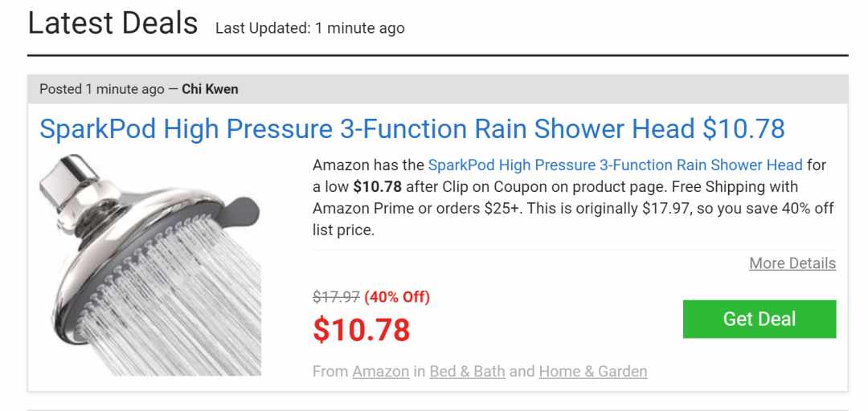
Task: Click the Latest Deals heading
Action: point(113,23)
